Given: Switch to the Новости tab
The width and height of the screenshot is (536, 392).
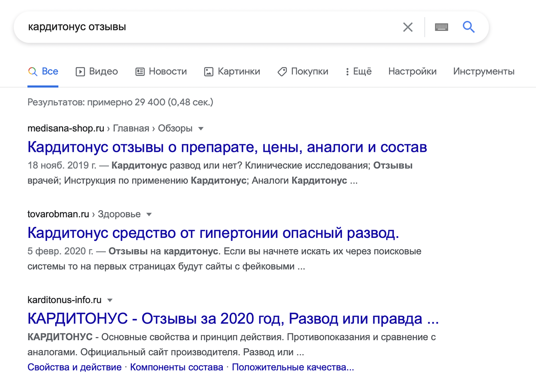Looking at the screenshot, I should (x=161, y=71).
